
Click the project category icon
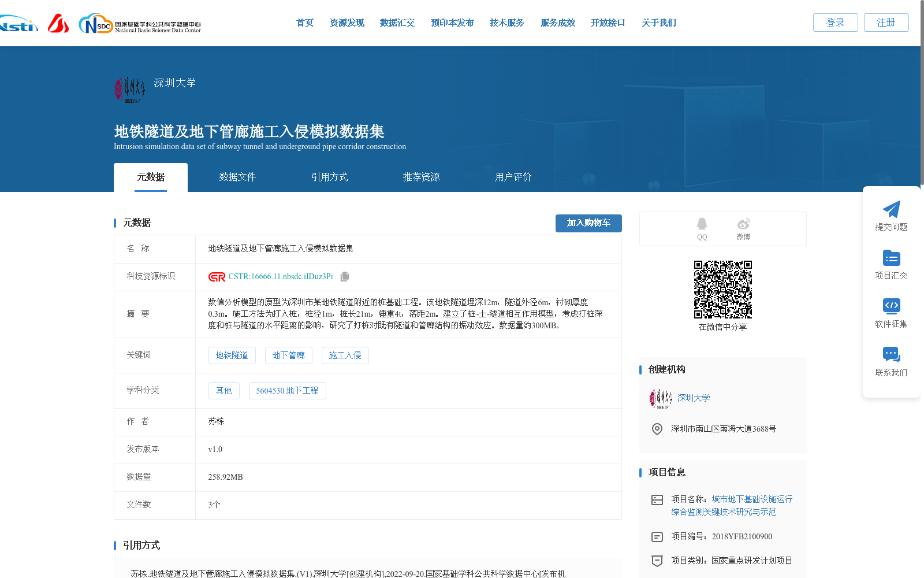[657, 561]
